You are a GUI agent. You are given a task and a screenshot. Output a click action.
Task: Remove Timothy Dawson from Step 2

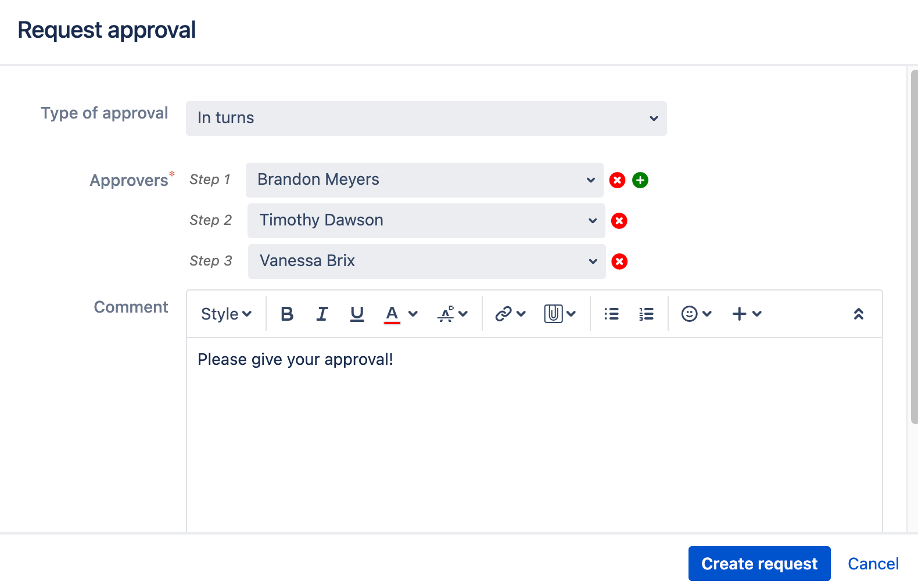tap(619, 221)
